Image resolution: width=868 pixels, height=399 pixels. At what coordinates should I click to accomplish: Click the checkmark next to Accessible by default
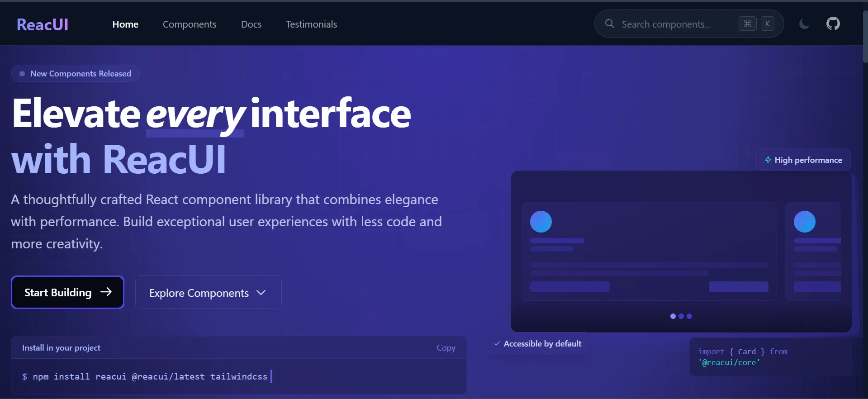[497, 344]
